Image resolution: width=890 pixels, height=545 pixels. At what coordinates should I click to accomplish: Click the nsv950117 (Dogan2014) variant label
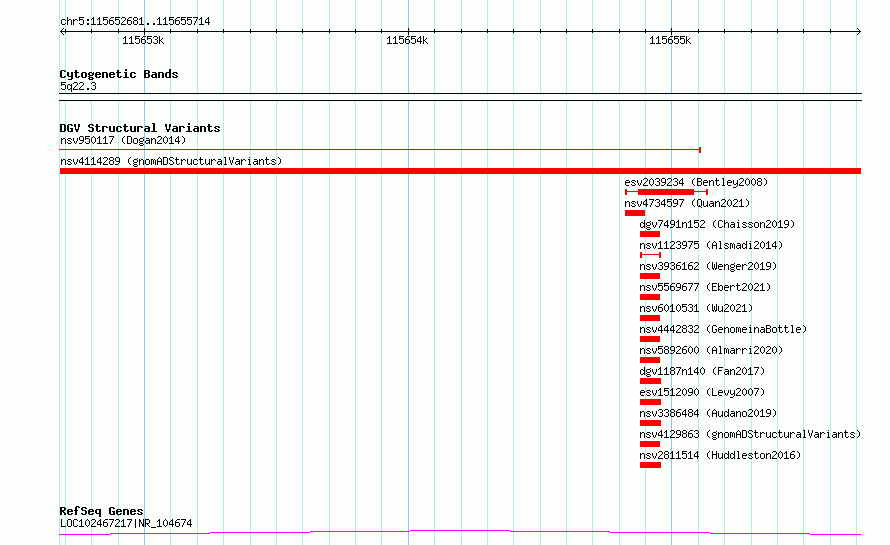[x=123, y=140]
